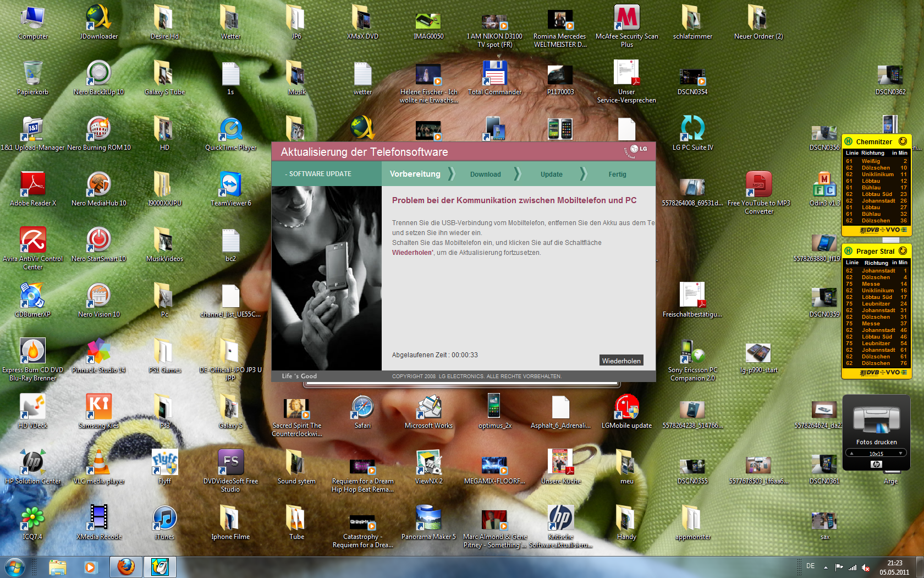Open Samsung Kies shortcut

[99, 411]
